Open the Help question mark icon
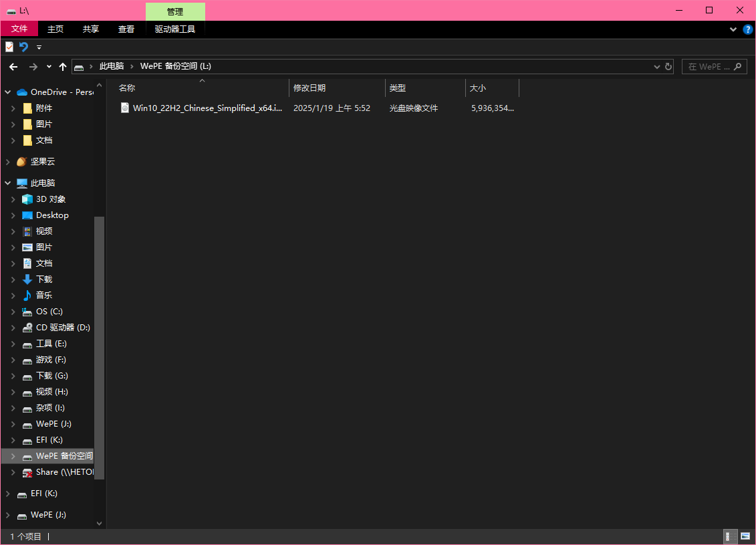The height and width of the screenshot is (545, 756). (748, 29)
